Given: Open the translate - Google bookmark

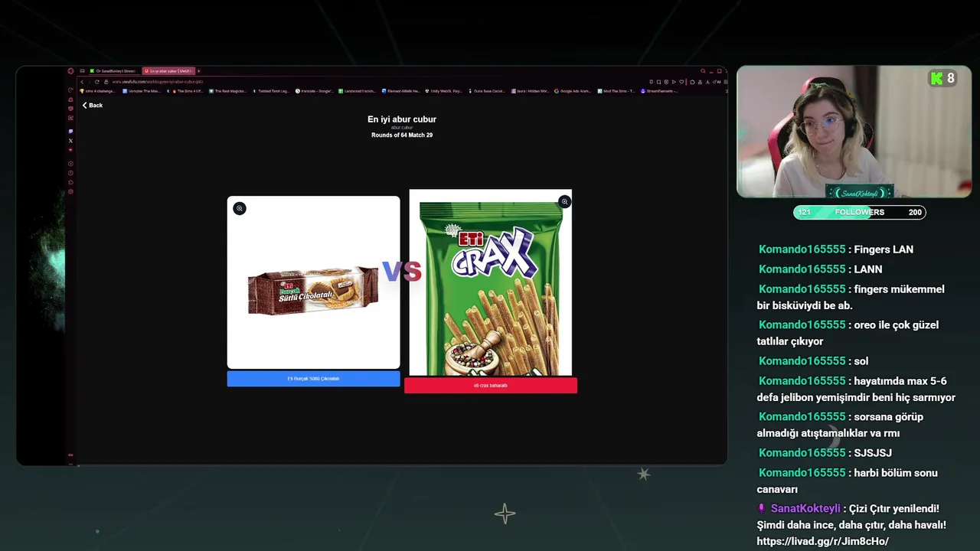Looking at the screenshot, I should pyautogui.click(x=315, y=91).
